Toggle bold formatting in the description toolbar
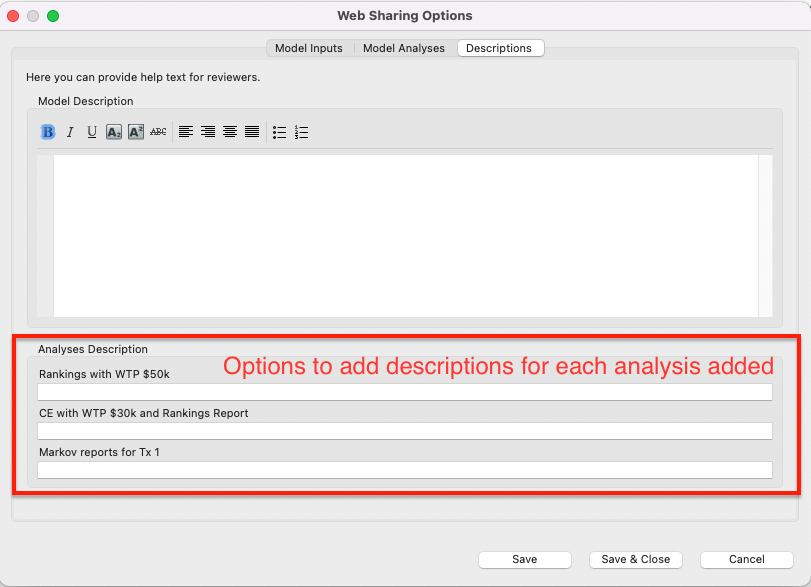Screen dimensions: 811x587 point(47,132)
